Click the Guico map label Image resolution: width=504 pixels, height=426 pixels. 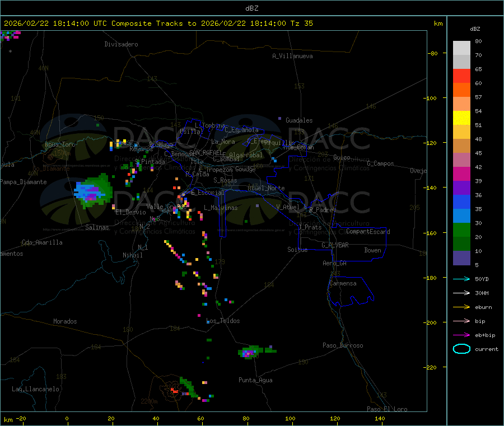pyautogui.click(x=342, y=158)
